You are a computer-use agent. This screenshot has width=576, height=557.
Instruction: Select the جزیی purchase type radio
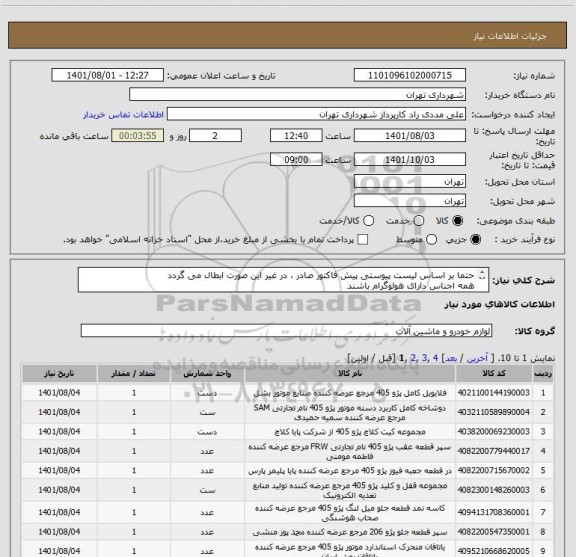coord(475,240)
